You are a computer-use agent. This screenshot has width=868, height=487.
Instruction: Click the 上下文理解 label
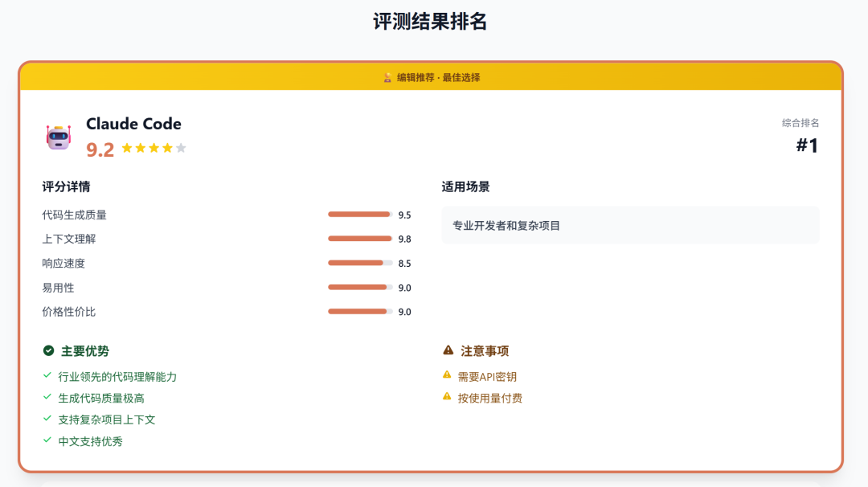[x=69, y=239]
